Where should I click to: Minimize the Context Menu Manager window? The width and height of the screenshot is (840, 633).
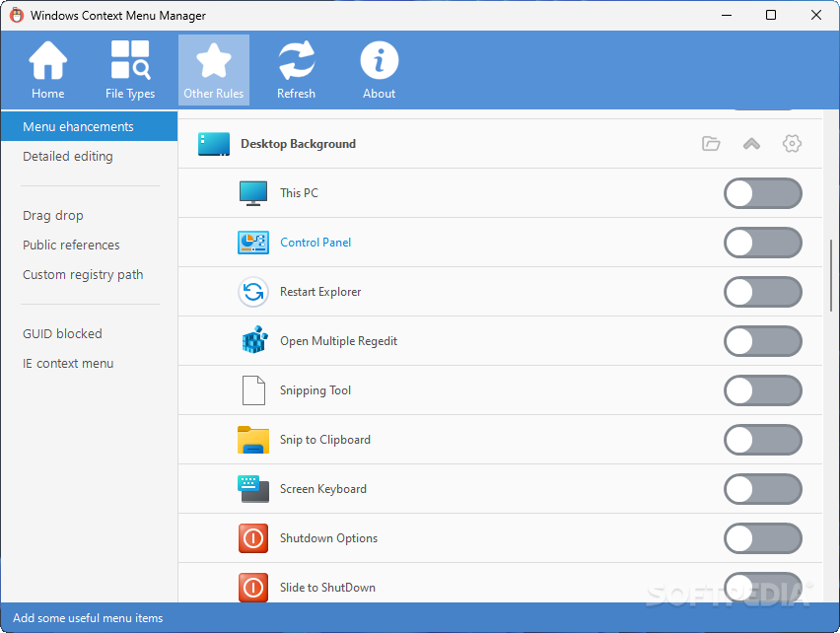pos(727,15)
